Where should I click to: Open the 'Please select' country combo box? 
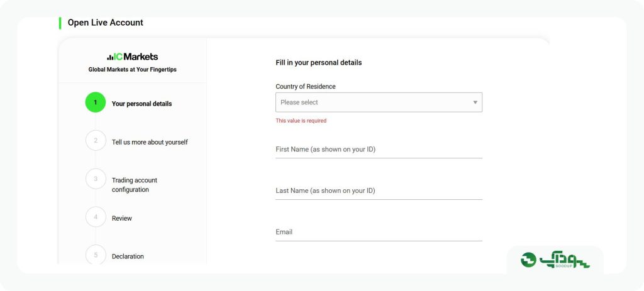379,102
